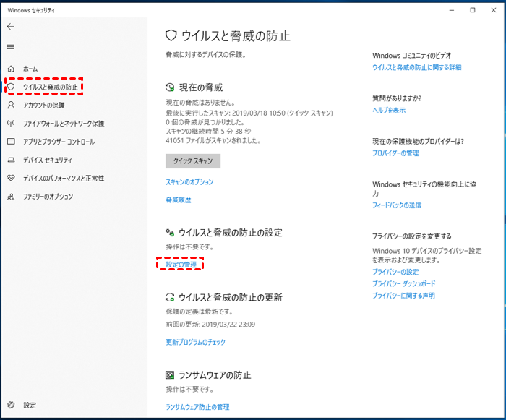This screenshot has width=506, height=420.
Task: Open the hamburger navigation menu
Action: pyautogui.click(x=11, y=47)
